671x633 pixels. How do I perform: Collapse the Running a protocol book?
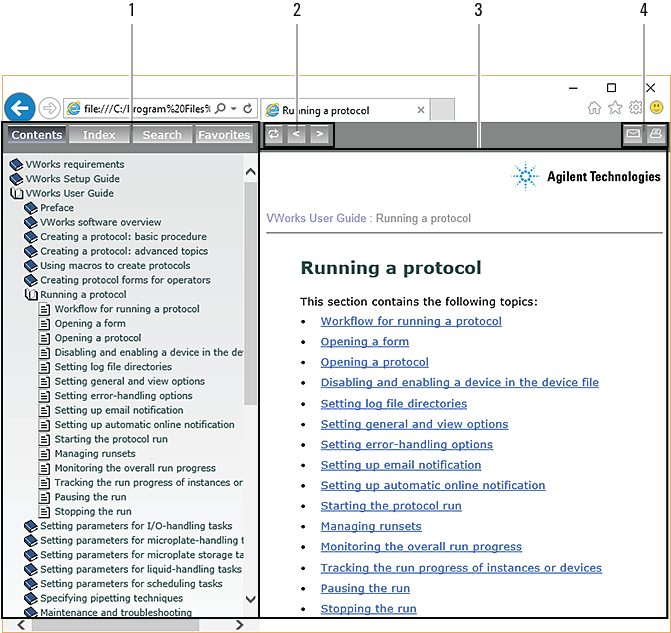(31, 295)
